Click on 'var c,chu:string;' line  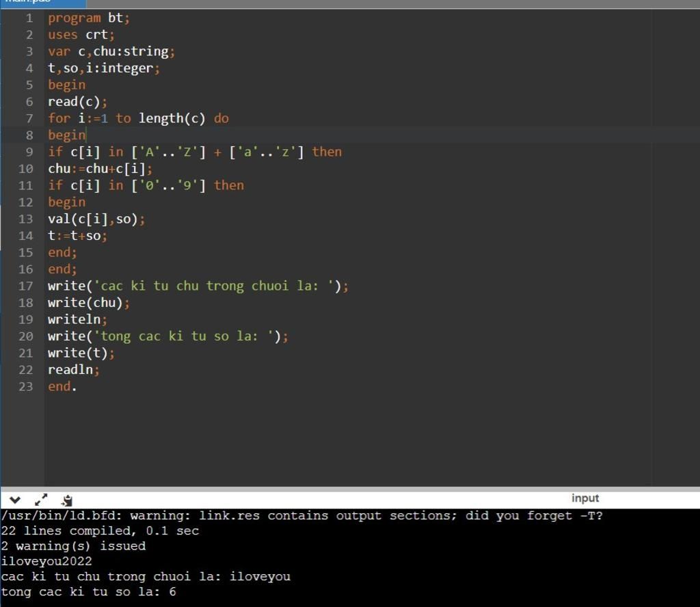[111, 52]
